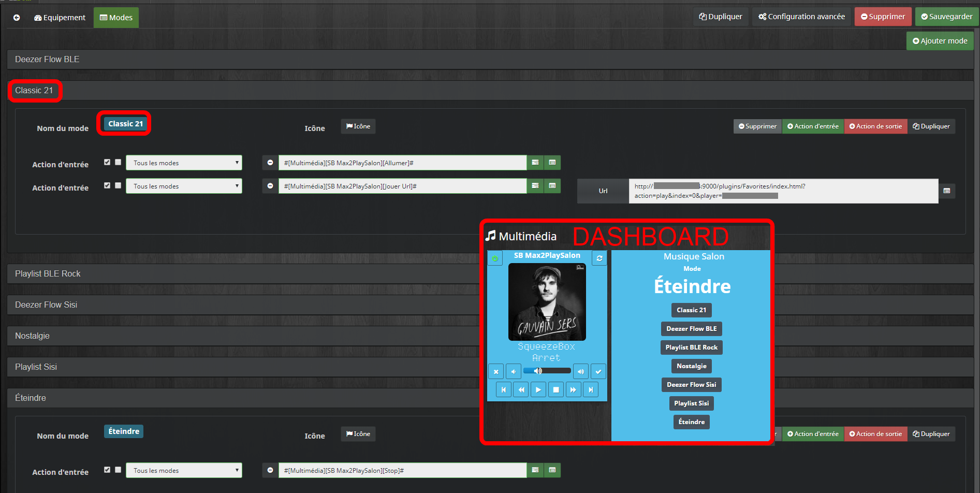Screen dimensions: 980x493
Task: Open predefined-action picker icon beside Jouer Url field
Action: click(x=535, y=186)
